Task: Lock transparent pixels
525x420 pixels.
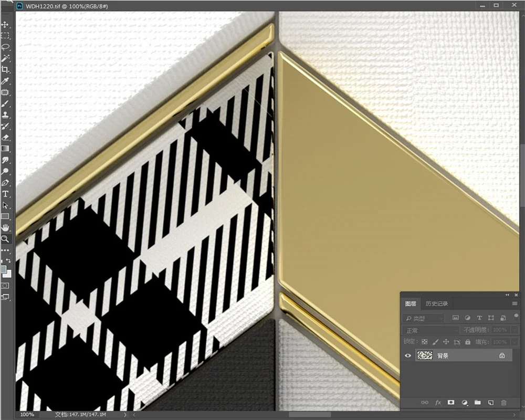Action: tap(425, 342)
